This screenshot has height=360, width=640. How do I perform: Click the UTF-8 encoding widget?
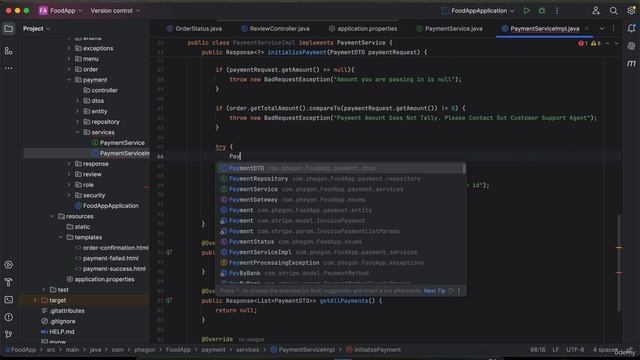click(x=575, y=350)
